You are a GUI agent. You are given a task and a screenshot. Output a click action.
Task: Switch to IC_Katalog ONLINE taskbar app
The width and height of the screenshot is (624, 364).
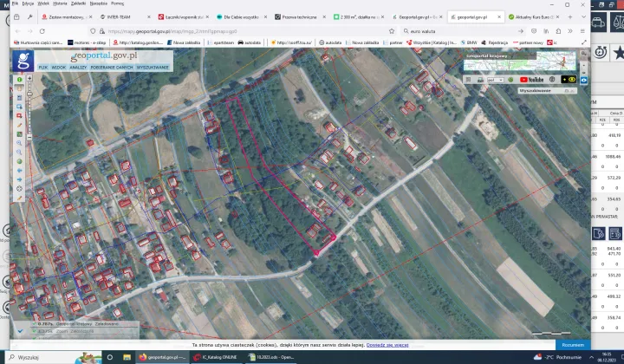pos(216,357)
